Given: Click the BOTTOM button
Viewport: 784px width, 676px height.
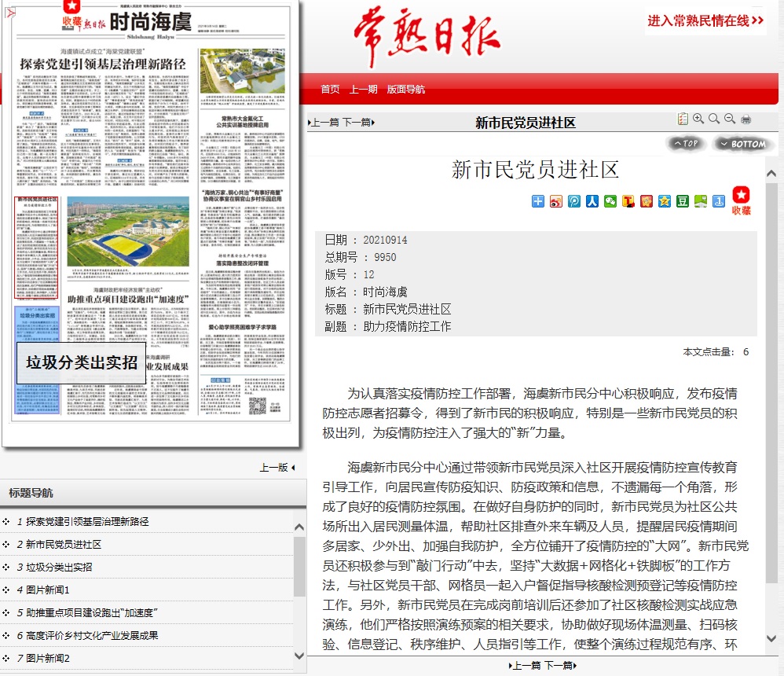Looking at the screenshot, I should [x=743, y=144].
